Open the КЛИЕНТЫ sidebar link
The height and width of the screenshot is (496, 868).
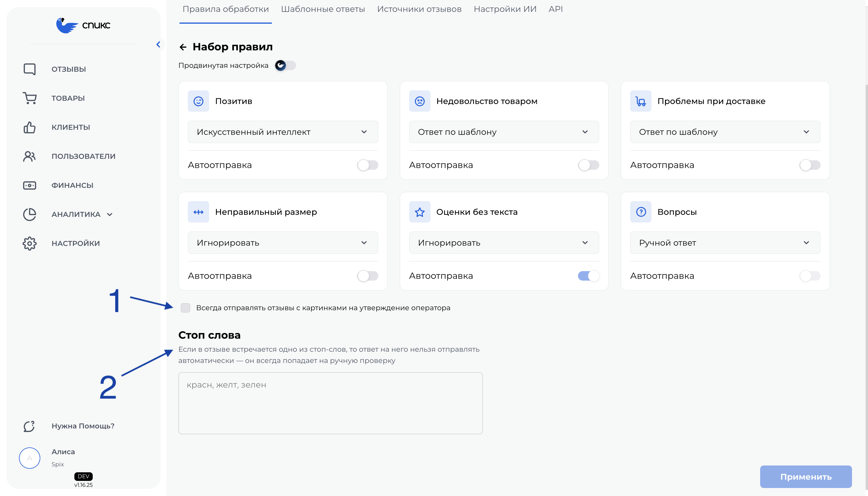[71, 127]
